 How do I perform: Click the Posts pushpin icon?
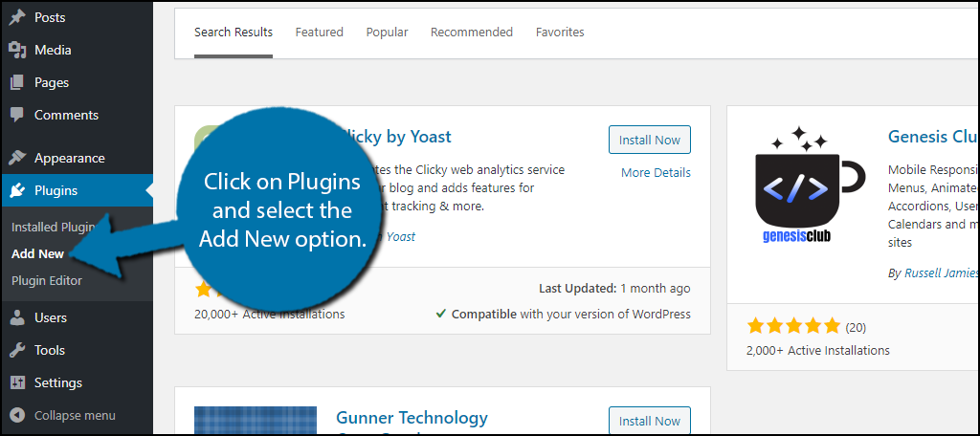coord(17,17)
